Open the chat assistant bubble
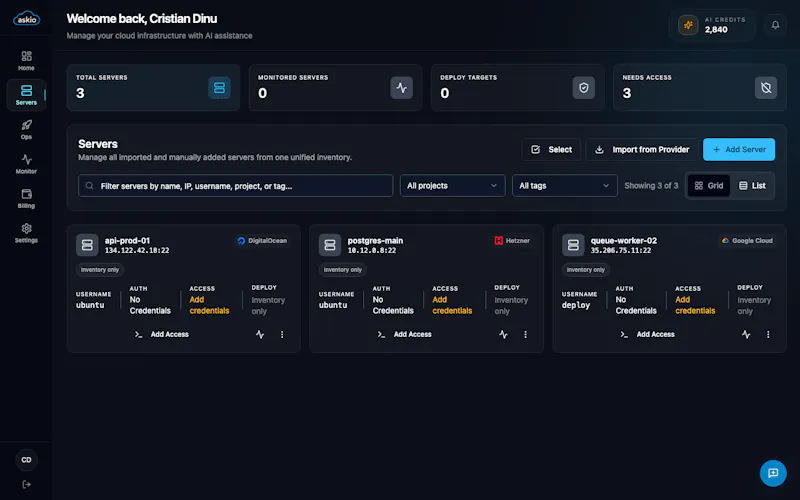 point(773,473)
